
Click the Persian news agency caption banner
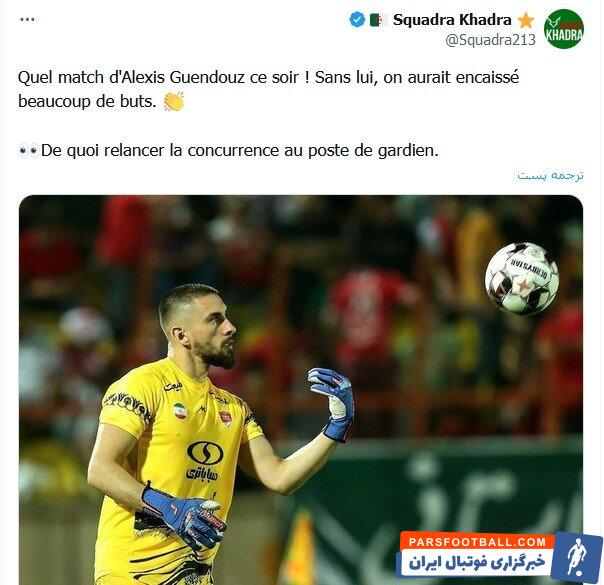pos(477,562)
